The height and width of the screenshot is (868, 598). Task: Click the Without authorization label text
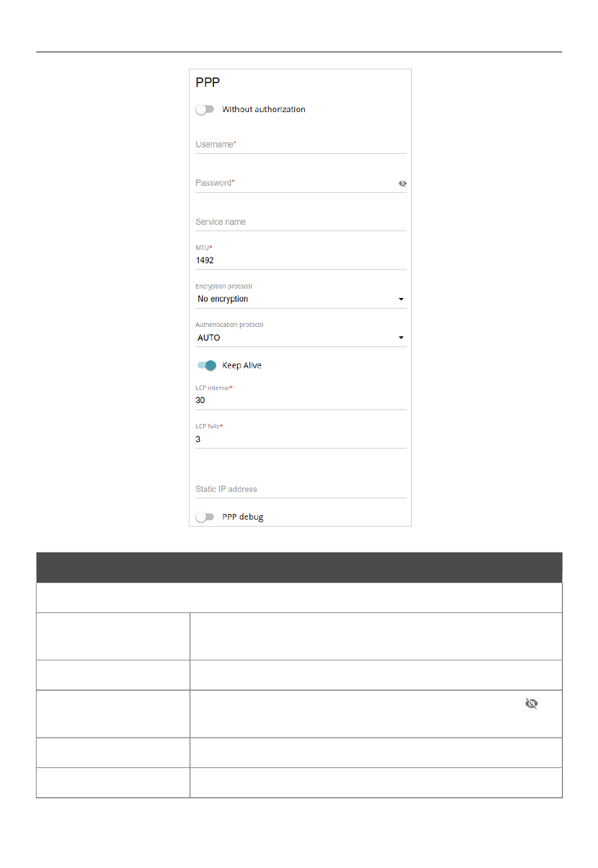click(x=264, y=110)
